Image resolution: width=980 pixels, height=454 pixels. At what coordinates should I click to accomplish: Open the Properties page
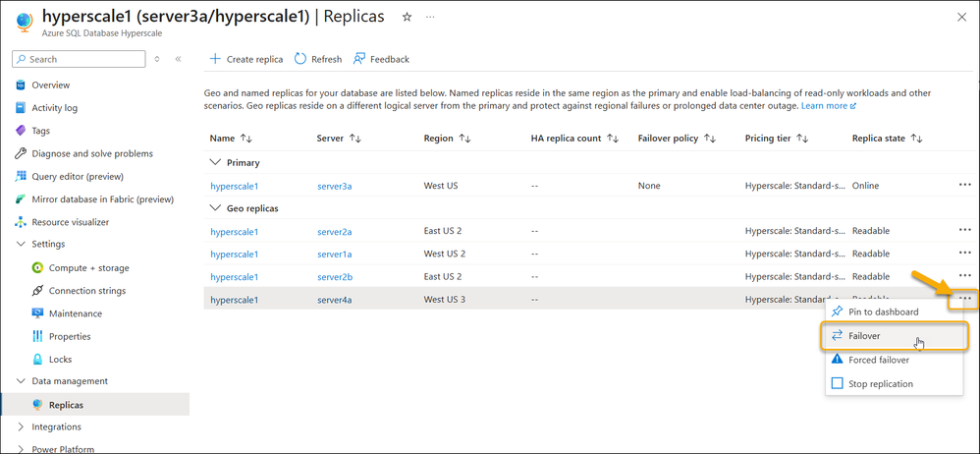[x=70, y=336]
